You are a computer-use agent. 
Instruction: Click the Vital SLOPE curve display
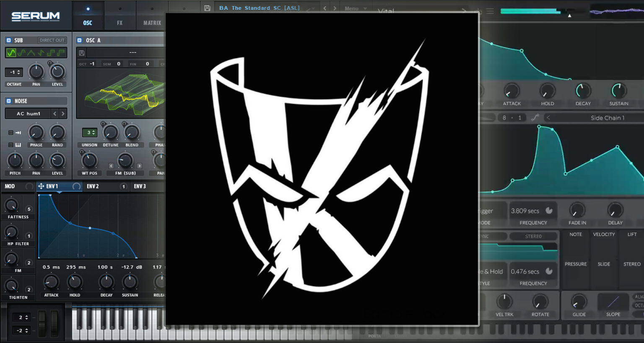coord(613,302)
